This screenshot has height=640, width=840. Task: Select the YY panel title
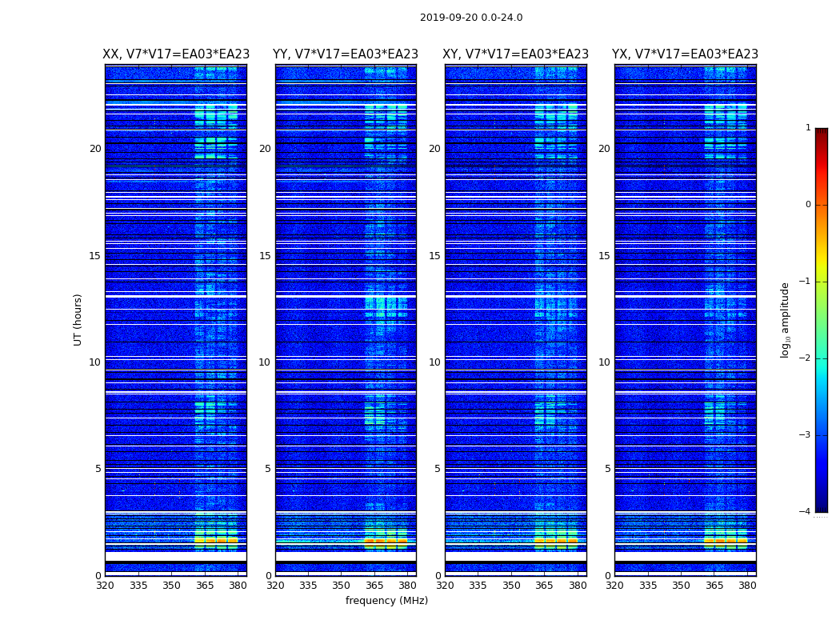point(346,54)
